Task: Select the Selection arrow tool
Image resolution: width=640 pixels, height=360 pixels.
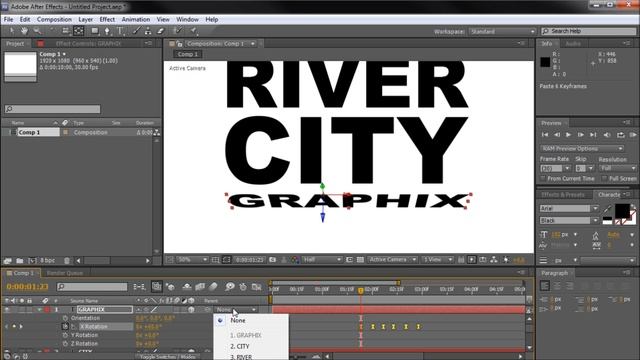Action: [x=11, y=31]
